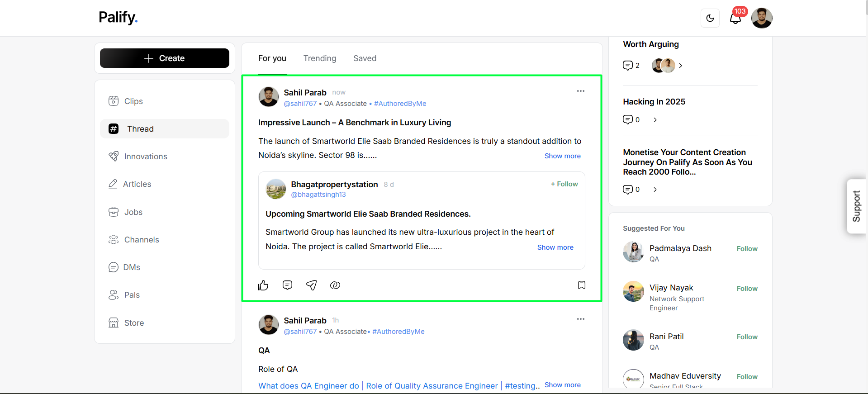Click Bhagatpropertystation's avatar
868x394 pixels.
click(276, 189)
